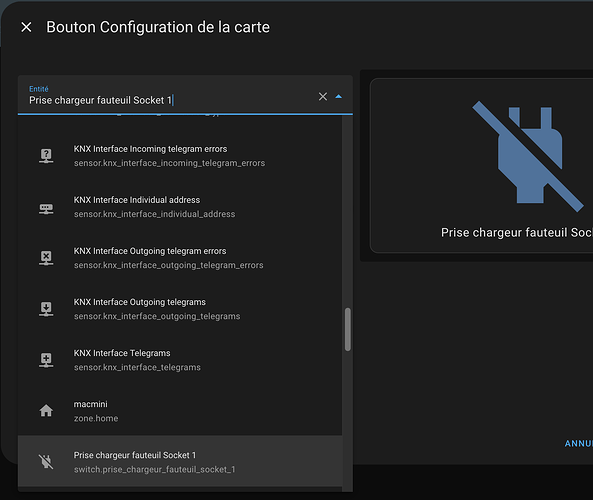Screen dimensions: 593x500
Task: Select KNX Interface Incoming telegram errors
Action: point(180,156)
